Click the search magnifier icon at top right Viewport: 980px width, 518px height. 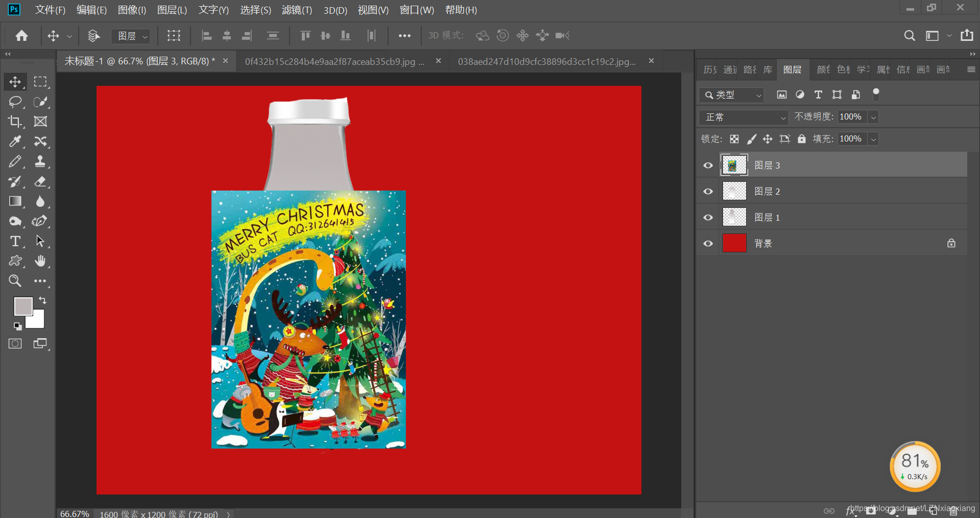[x=910, y=35]
